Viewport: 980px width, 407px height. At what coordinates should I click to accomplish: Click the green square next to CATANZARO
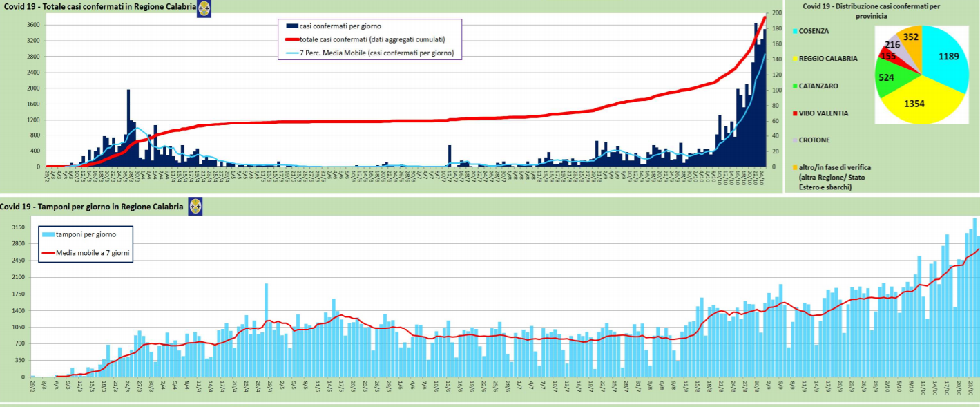796,86
